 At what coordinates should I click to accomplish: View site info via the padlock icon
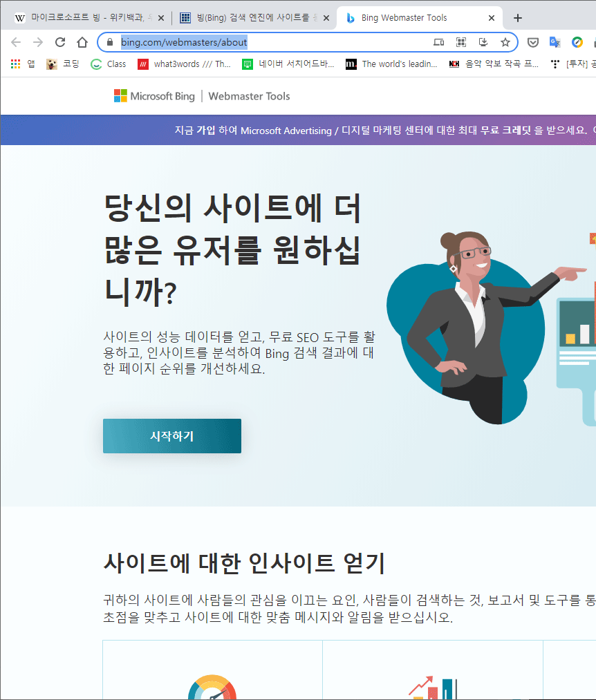[x=109, y=42]
